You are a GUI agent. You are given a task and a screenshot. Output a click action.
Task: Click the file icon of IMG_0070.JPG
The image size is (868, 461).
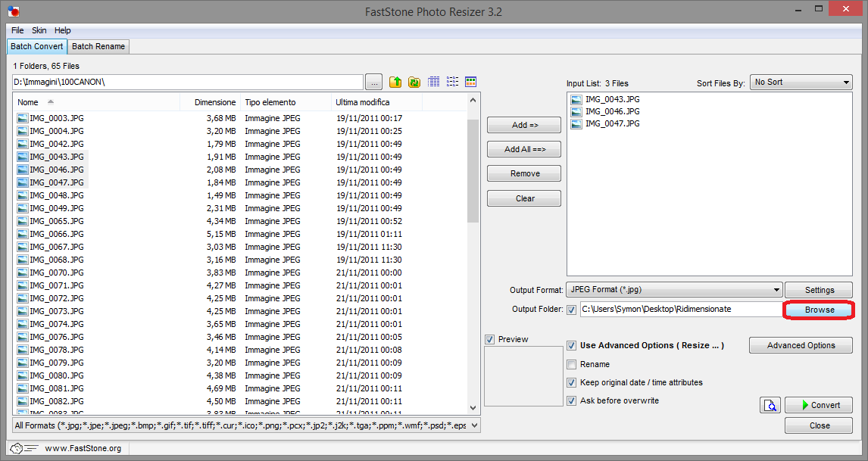(x=23, y=273)
